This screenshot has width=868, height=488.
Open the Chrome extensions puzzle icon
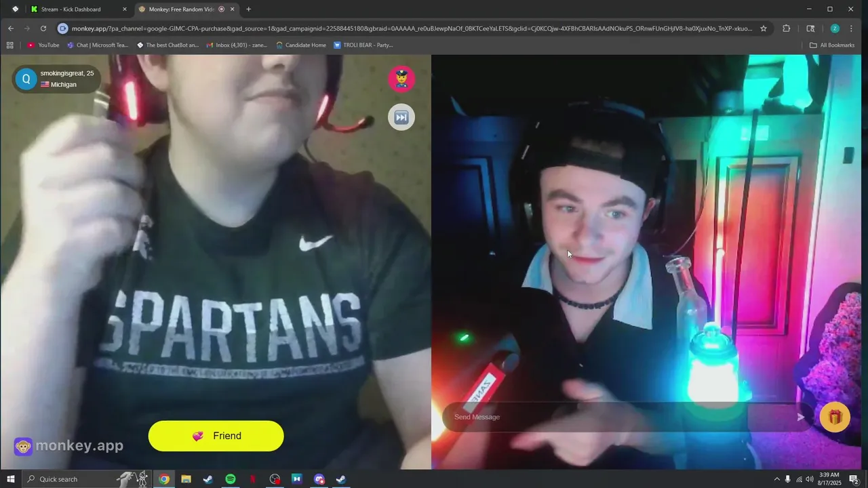[x=787, y=28]
